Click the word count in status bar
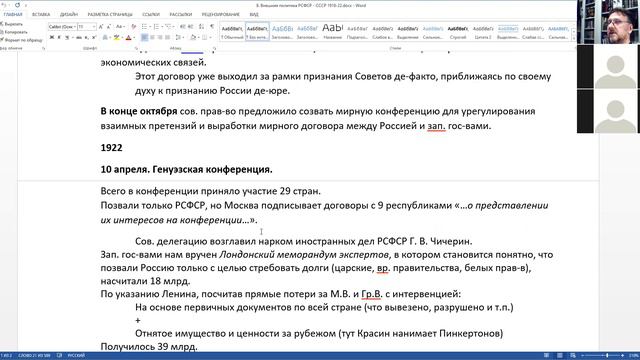640x360 pixels. tap(34, 356)
